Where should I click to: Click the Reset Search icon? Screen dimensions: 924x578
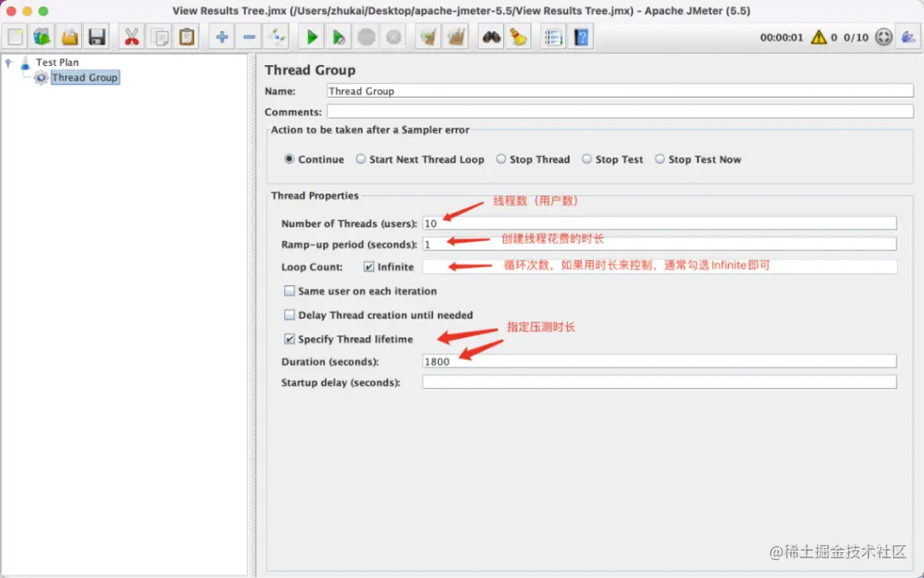click(x=518, y=37)
